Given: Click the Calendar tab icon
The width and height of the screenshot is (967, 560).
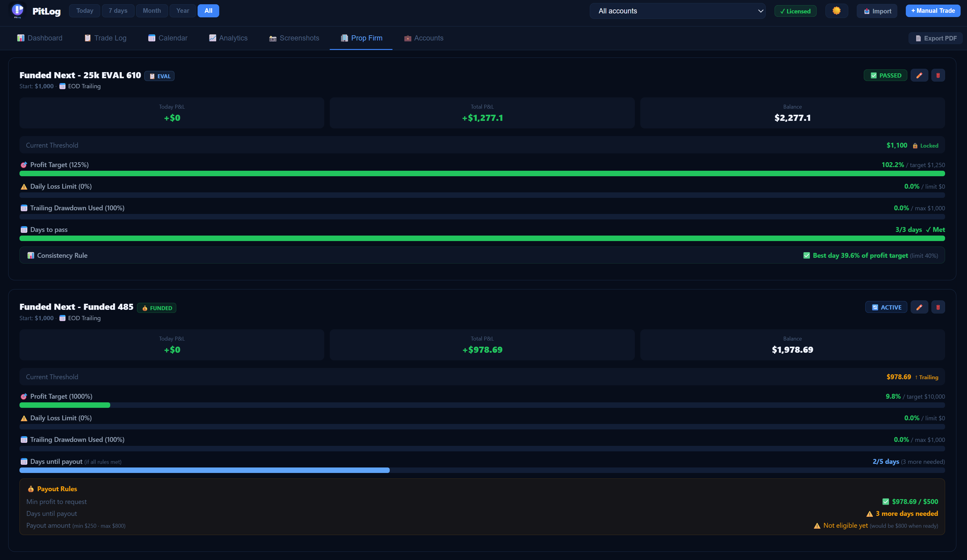Looking at the screenshot, I should [152, 38].
